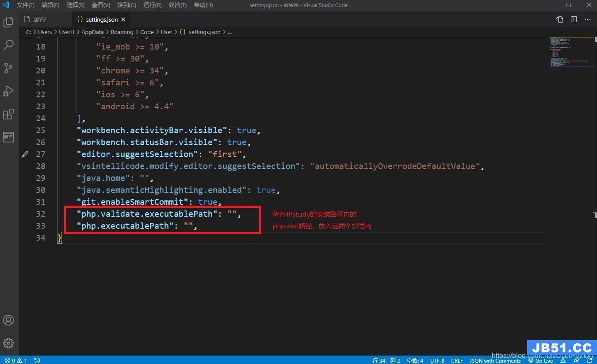Image resolution: width=597 pixels, height=364 pixels.
Task: Open the Search view in activity bar
Action: (8, 45)
